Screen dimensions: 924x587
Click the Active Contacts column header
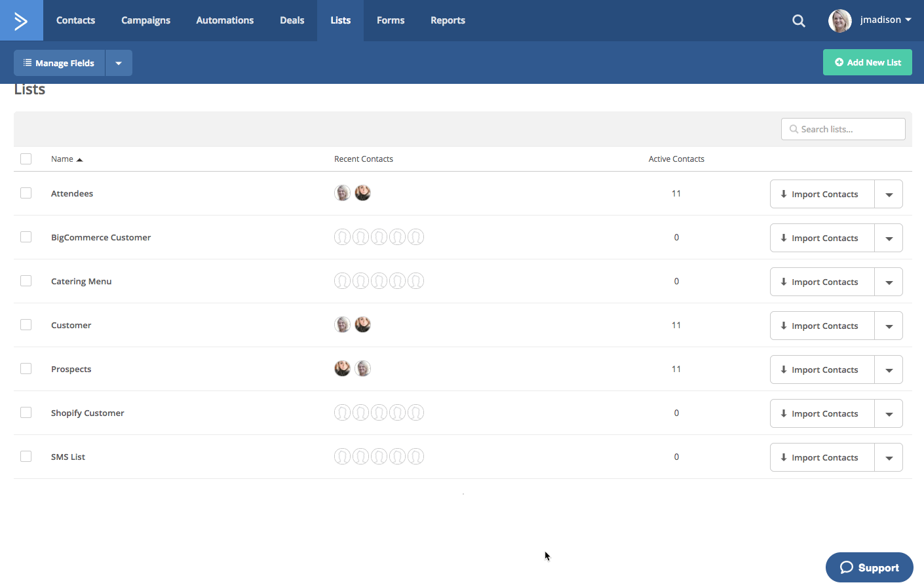tap(676, 159)
